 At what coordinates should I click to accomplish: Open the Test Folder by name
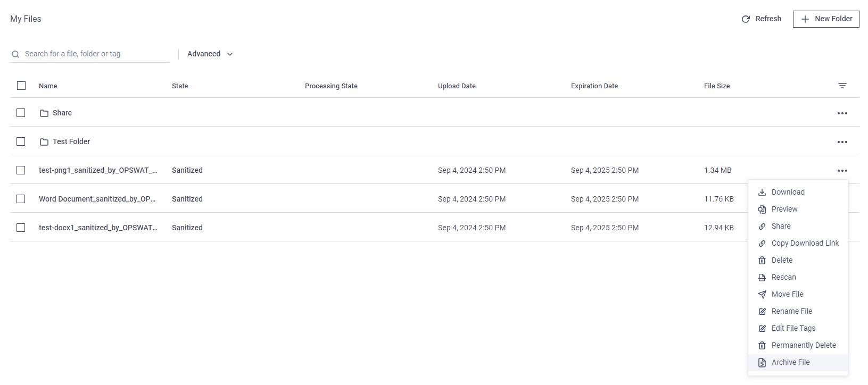point(71,141)
